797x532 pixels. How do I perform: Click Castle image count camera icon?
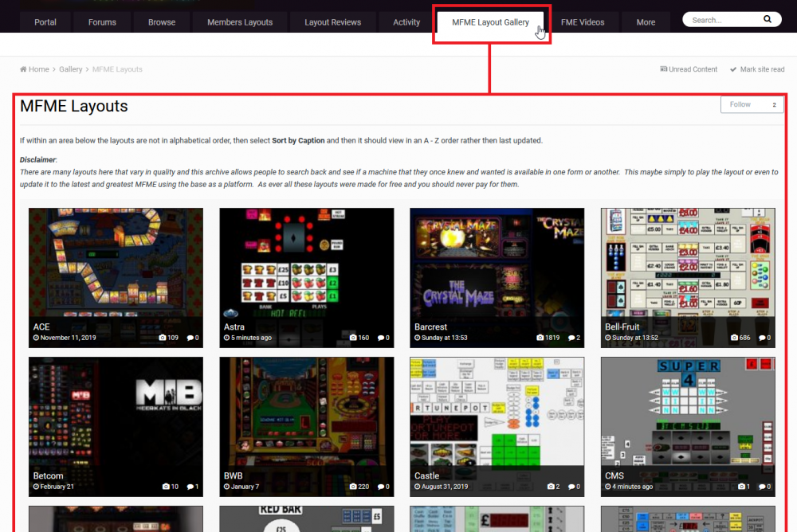(551, 487)
